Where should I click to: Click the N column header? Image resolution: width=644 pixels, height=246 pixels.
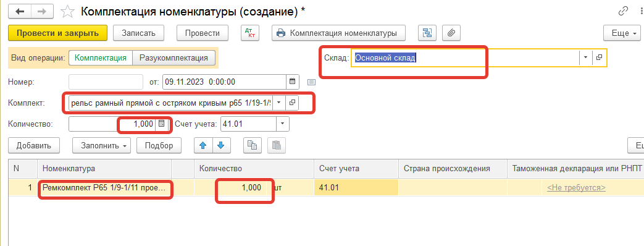23,169
